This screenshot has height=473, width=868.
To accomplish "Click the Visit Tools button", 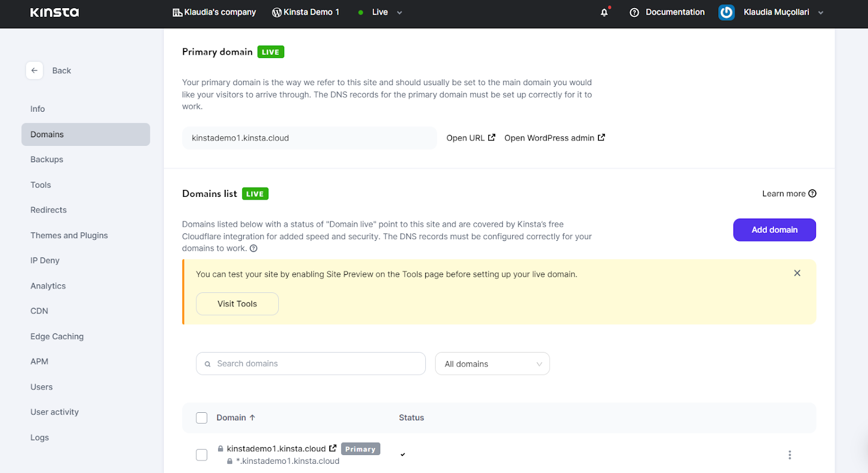I will coord(237,304).
